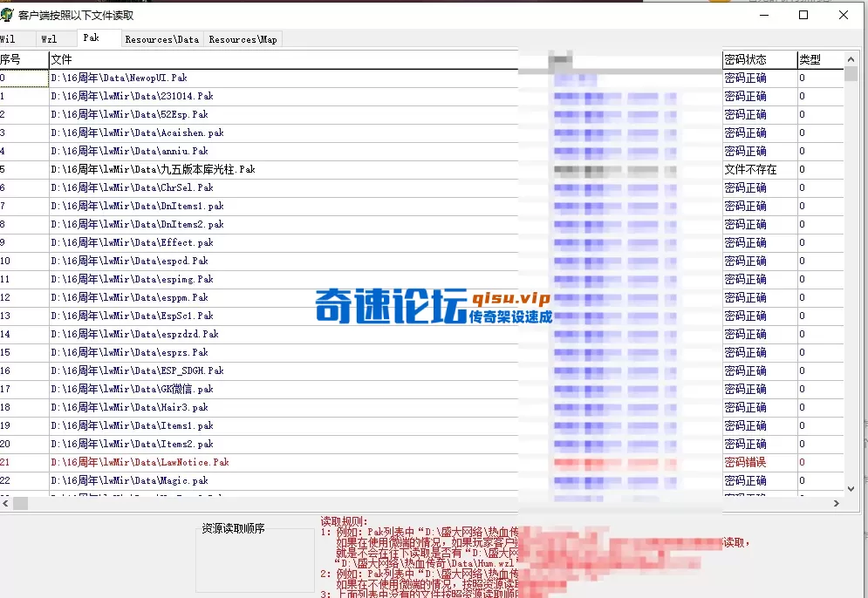The width and height of the screenshot is (868, 598).
Task: Click the application icon in the title bar
Action: click(9, 14)
